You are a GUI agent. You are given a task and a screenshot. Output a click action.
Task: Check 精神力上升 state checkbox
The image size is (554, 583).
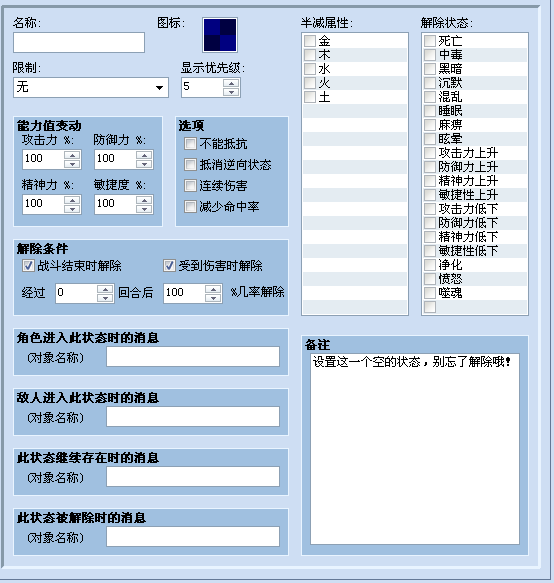[x=430, y=181]
